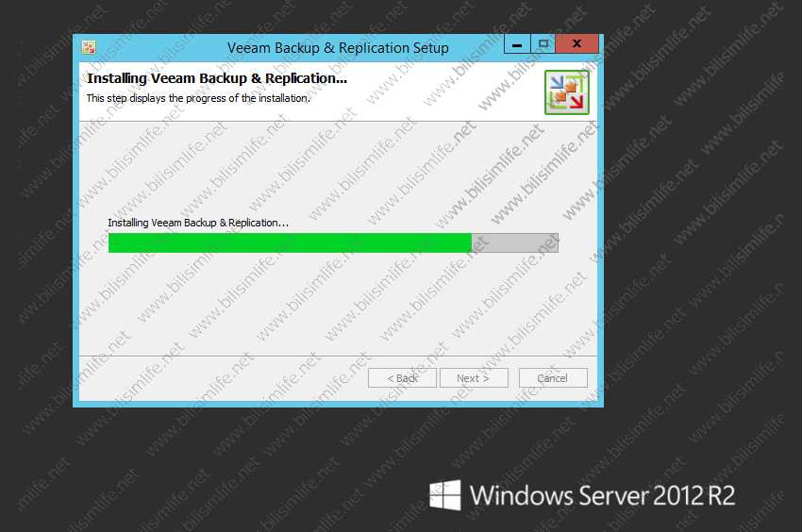Click the bold 'Installing Veeam Backup & Replication...' heading
The image size is (802, 532).
pyautogui.click(x=217, y=78)
